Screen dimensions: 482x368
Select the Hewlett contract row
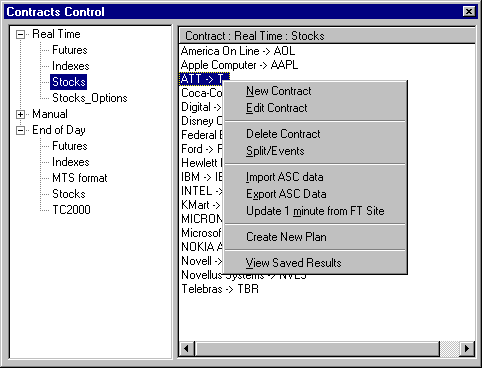(201, 163)
